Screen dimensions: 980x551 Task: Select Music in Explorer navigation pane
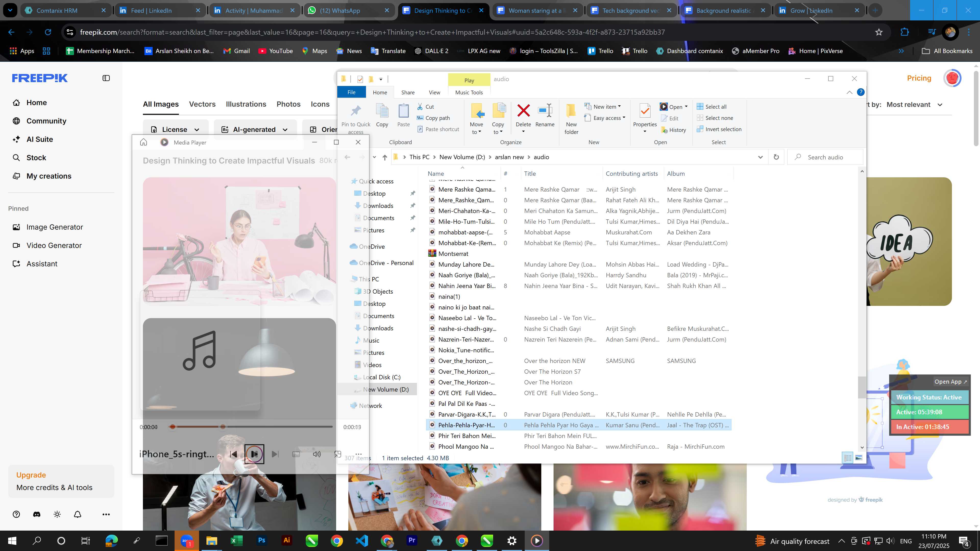tap(371, 340)
